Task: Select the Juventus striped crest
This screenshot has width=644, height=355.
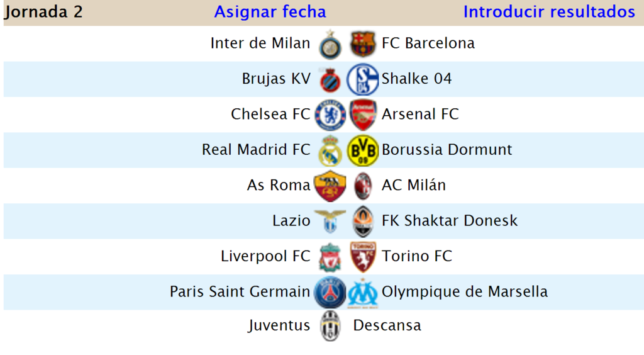Action: pos(330,326)
